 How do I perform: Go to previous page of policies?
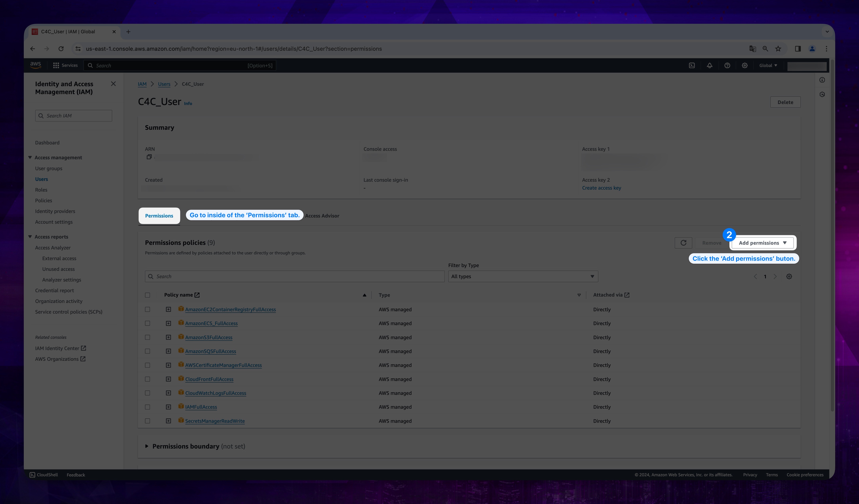coord(755,276)
